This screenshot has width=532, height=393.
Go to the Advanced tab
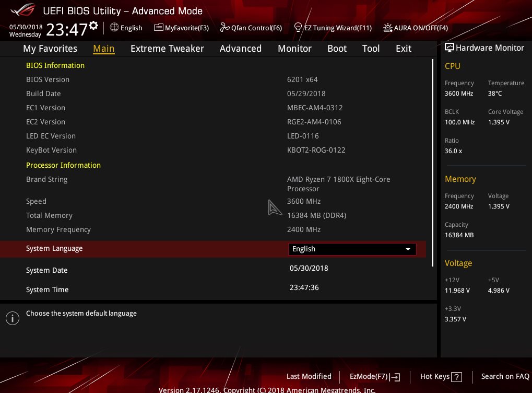click(241, 49)
